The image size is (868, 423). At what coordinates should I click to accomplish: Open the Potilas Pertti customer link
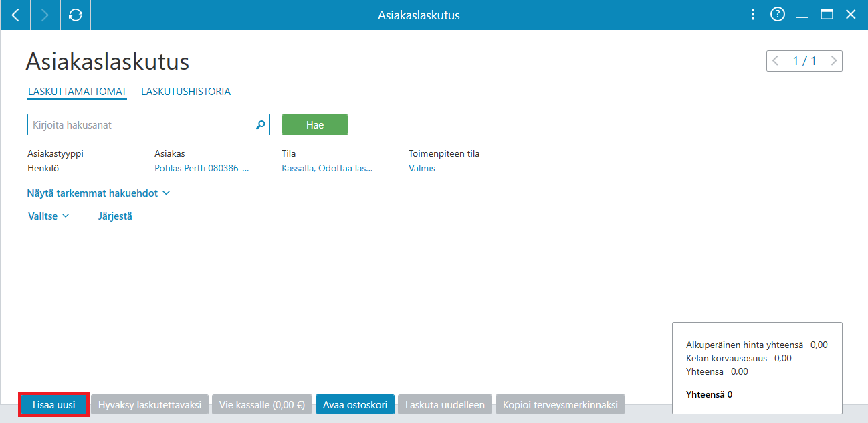pyautogui.click(x=201, y=168)
